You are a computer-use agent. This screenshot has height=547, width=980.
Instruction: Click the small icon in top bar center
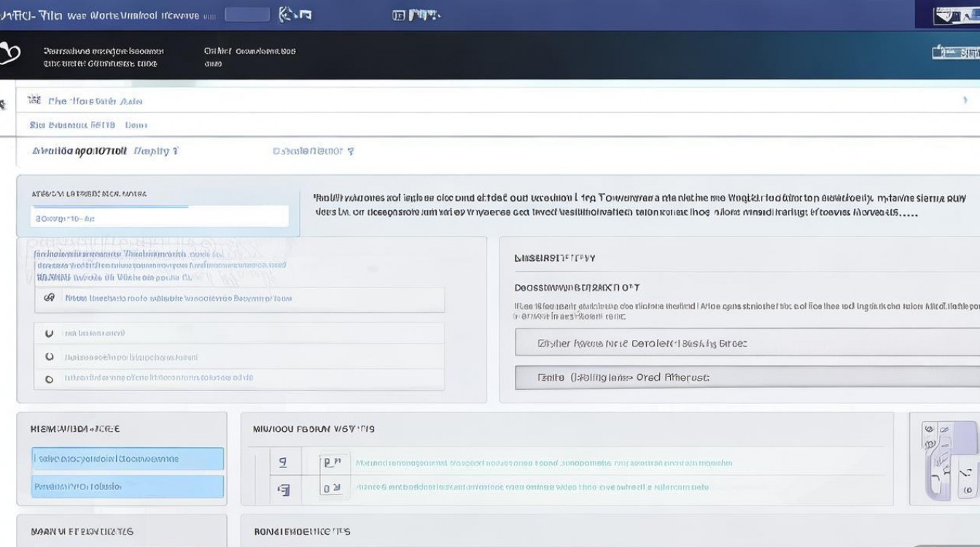click(x=400, y=15)
